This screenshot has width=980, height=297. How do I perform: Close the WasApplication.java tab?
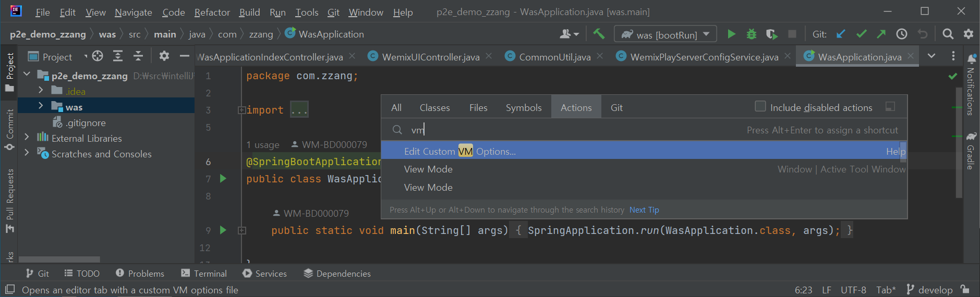pos(911,56)
